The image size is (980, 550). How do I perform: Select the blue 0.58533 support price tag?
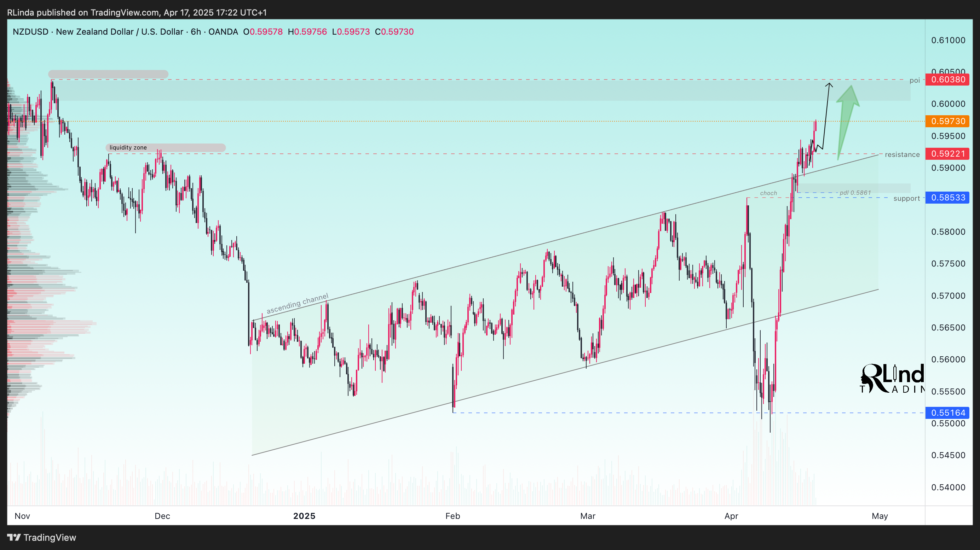click(947, 198)
